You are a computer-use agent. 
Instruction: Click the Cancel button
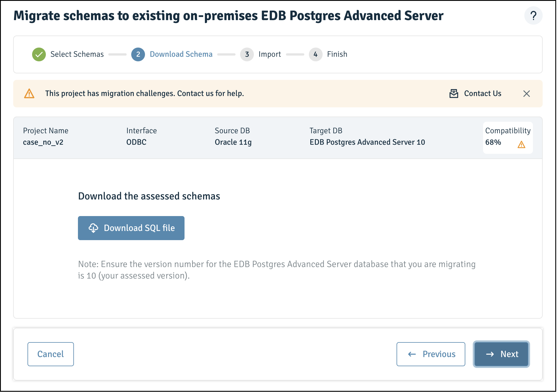[51, 354]
